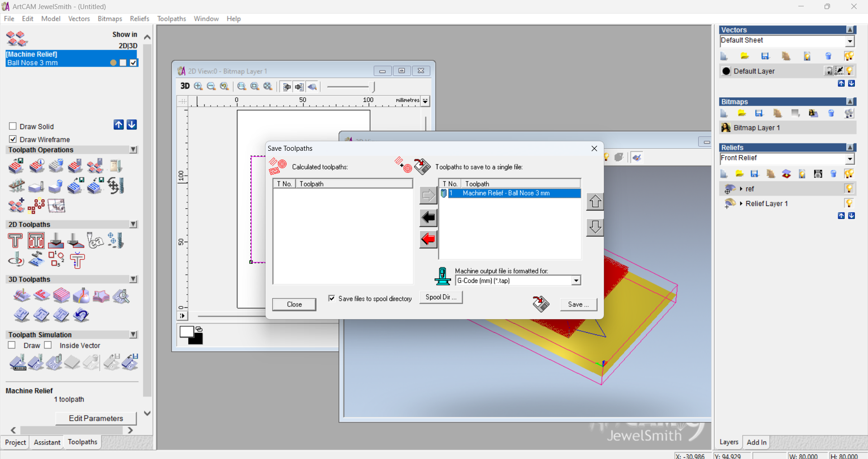This screenshot has width=868, height=459.
Task: Click the open folder icon in Bitmaps panel
Action: 742,113
